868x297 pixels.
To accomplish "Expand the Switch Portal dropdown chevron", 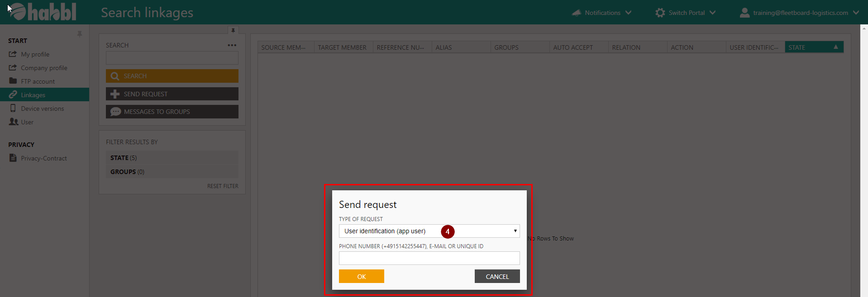I will pos(713,13).
